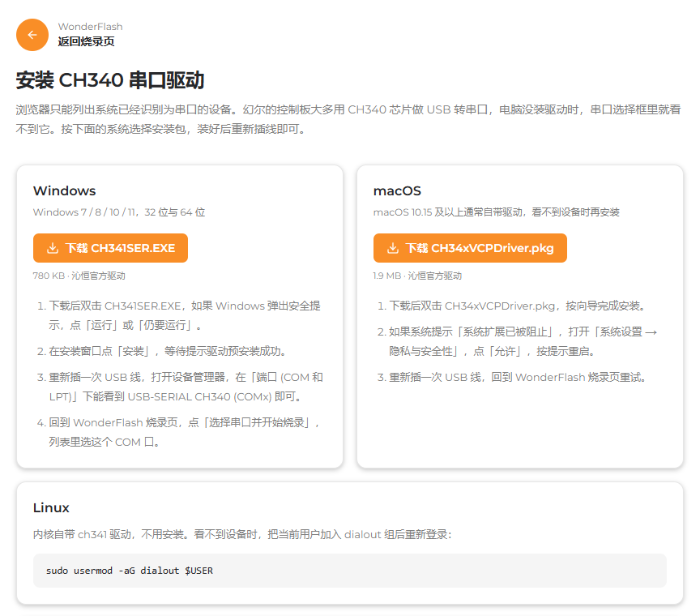Viewport: 700px width, 616px height.
Task: Click the download icon beside CH341SER.EXE
Action: 53,248
